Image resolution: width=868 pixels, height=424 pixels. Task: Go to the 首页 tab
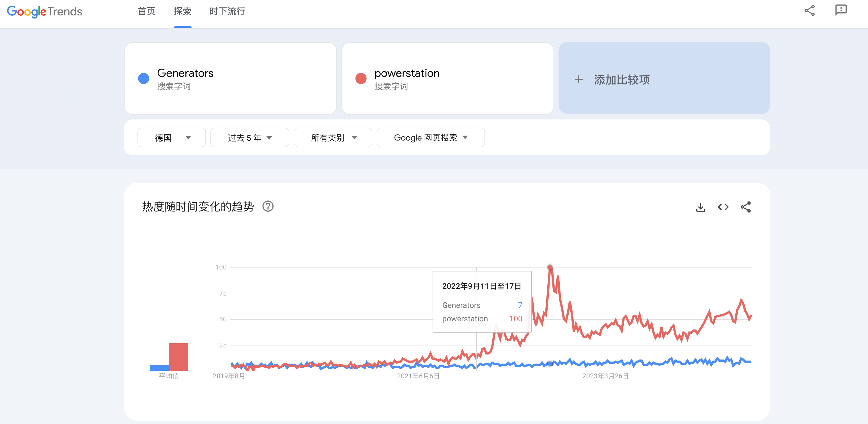[146, 11]
